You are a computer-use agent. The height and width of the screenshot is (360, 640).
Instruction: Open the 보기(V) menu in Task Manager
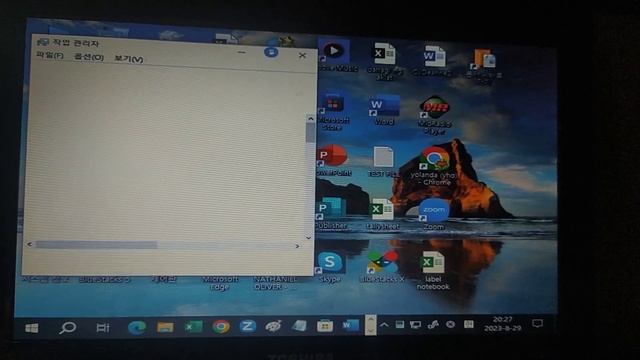[x=129, y=59]
